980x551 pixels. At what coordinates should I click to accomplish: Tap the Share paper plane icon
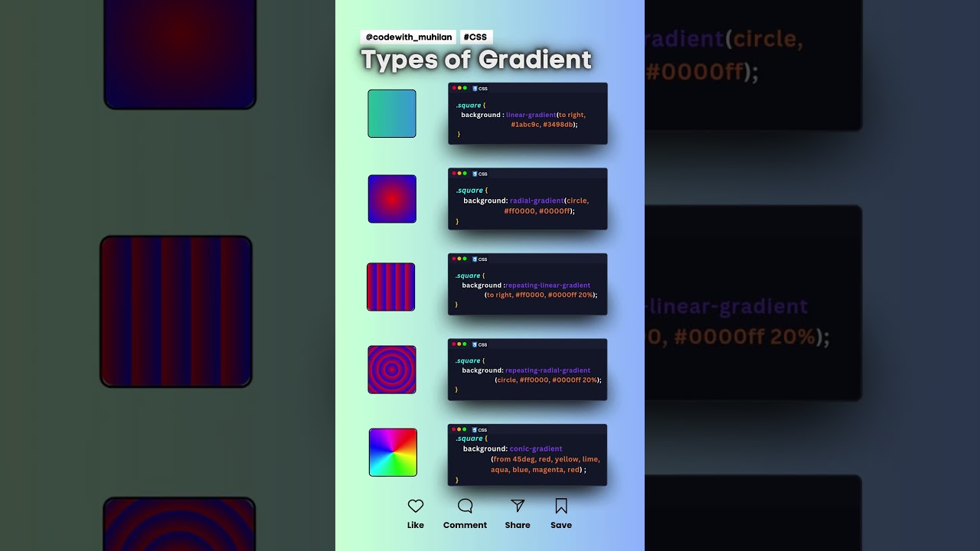(518, 506)
